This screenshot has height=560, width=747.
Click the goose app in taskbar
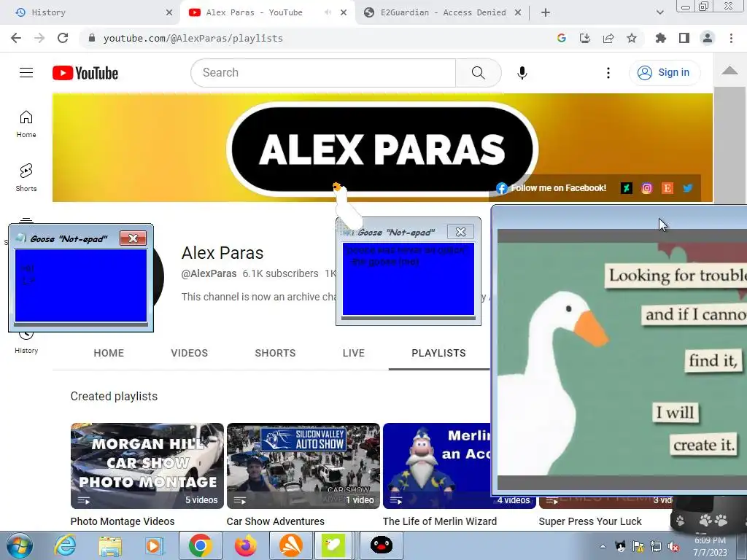coord(333,545)
